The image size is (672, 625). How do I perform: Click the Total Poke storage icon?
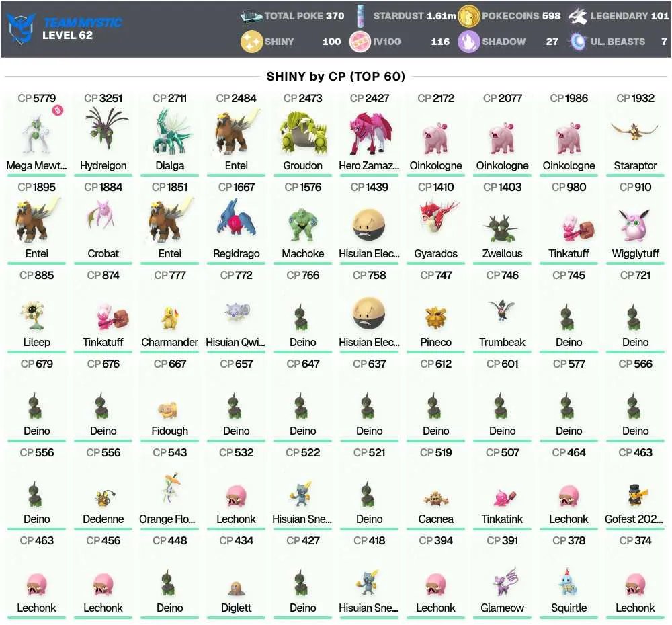click(x=251, y=16)
